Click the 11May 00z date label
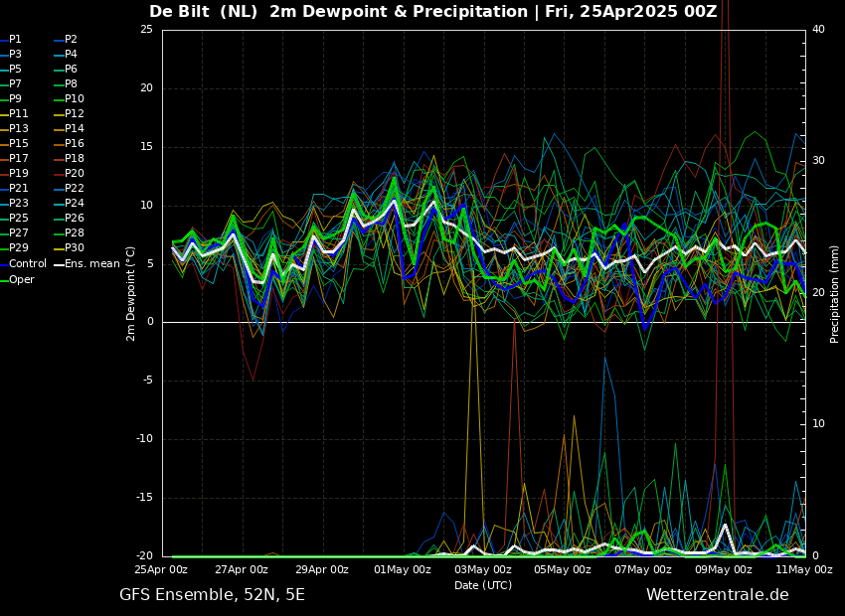845x616 pixels. click(804, 569)
